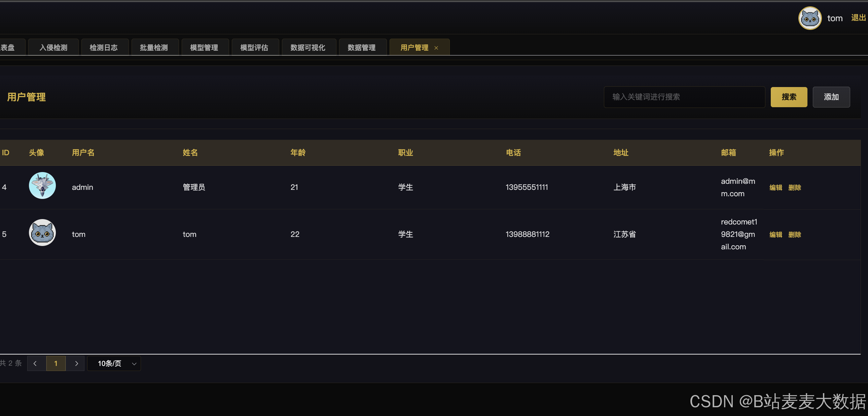The width and height of the screenshot is (868, 416).
Task: Focus the keyword search input field
Action: 684,97
